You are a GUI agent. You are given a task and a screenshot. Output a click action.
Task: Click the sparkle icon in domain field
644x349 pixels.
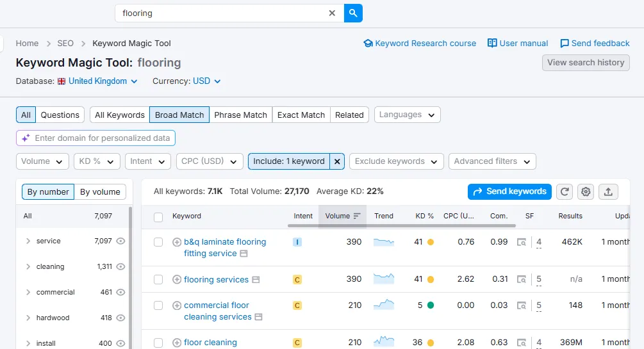coord(26,138)
